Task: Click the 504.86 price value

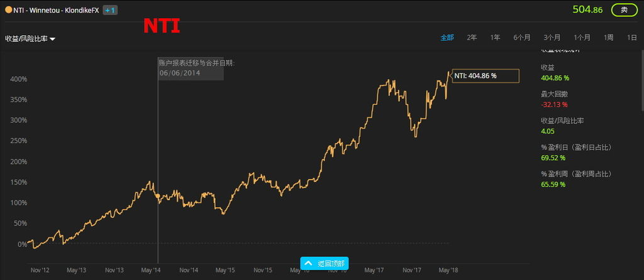Action: 587,10
